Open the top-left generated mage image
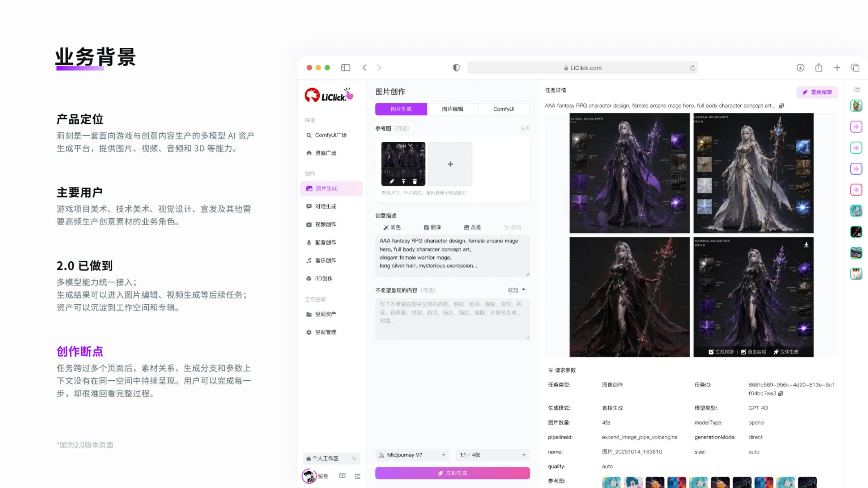The width and height of the screenshot is (868, 488). (629, 173)
